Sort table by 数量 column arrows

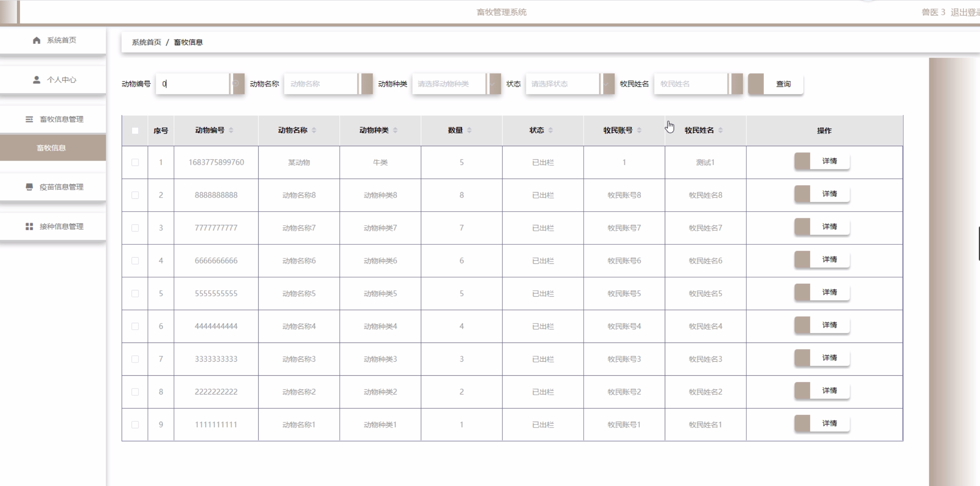point(469,130)
